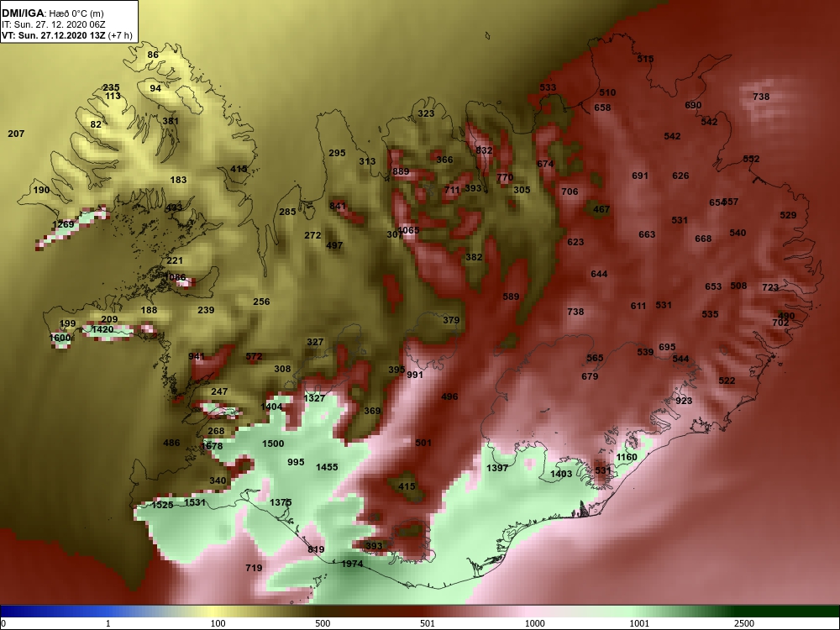Click the 552 value on the east coast
This screenshot has width=840, height=630.
tap(751, 159)
